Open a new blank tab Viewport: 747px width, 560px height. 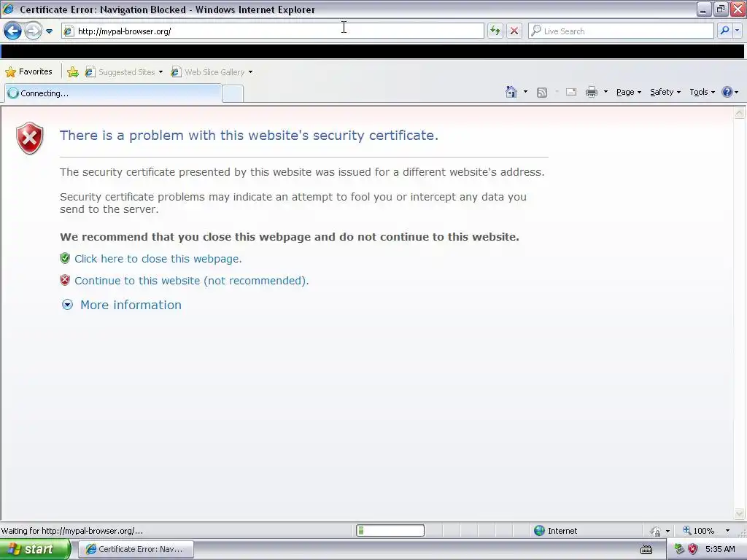coord(233,93)
